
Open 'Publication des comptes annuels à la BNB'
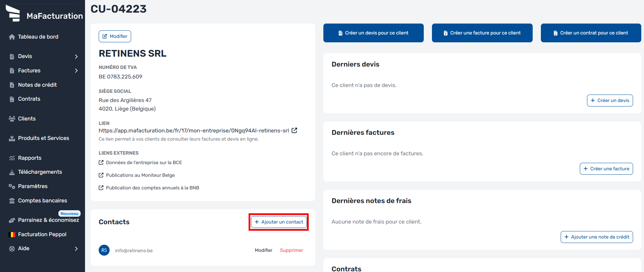tap(153, 188)
